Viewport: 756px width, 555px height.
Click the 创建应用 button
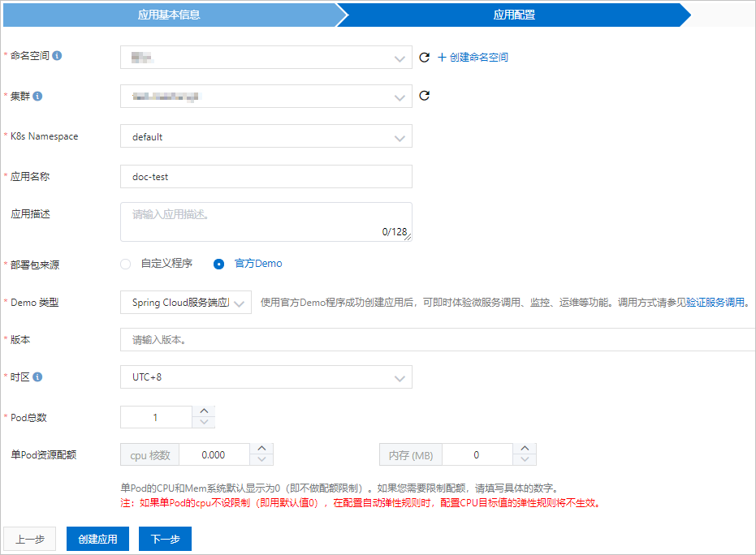coord(98,539)
